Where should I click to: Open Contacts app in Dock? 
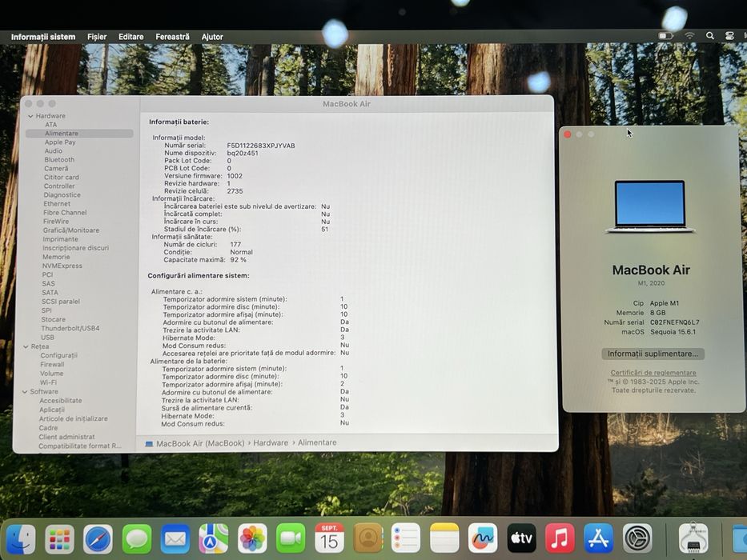367,538
